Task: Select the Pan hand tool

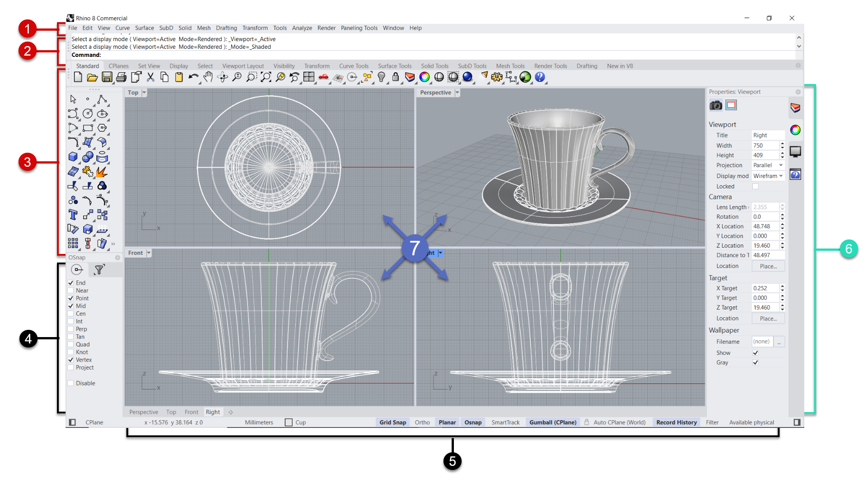Action: point(208,77)
